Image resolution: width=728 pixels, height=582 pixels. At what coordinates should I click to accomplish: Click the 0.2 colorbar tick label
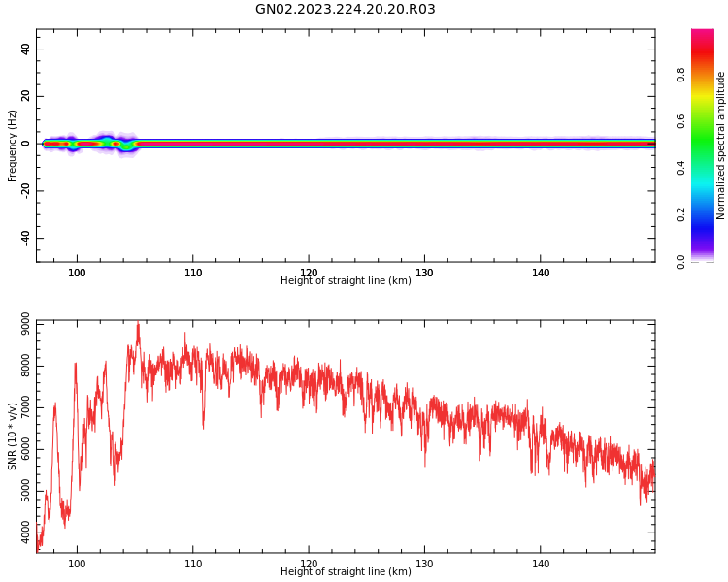pyautogui.click(x=680, y=215)
